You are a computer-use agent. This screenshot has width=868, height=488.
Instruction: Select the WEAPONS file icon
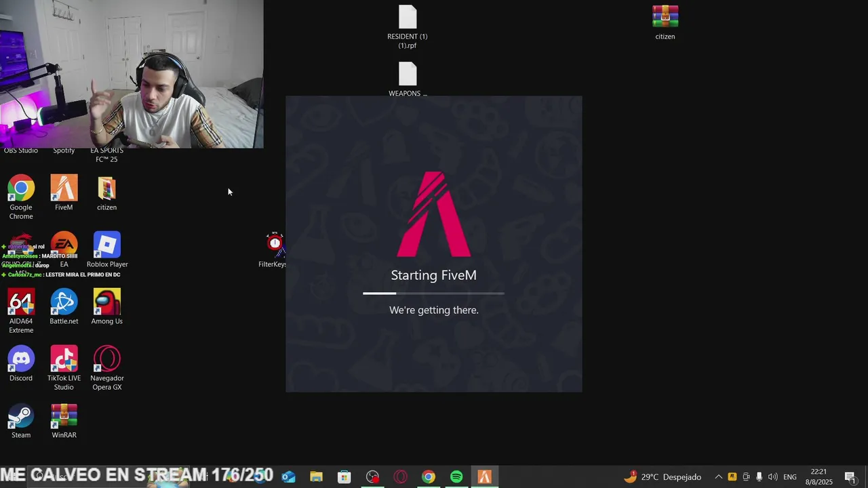coord(408,79)
